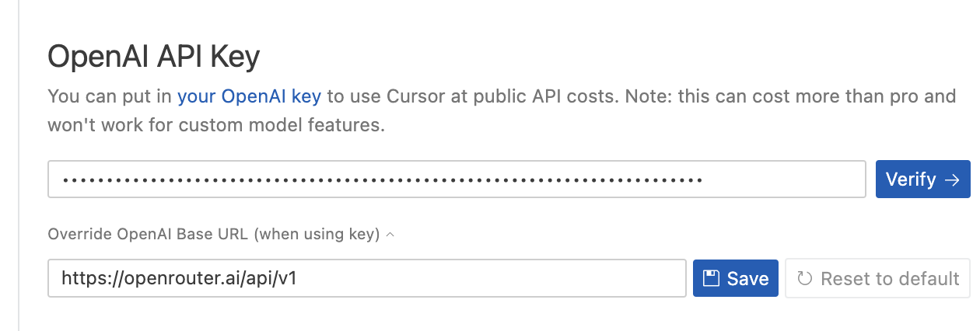Click the "won't work for custom model features" line
This screenshot has height=331, width=980.
216,124
